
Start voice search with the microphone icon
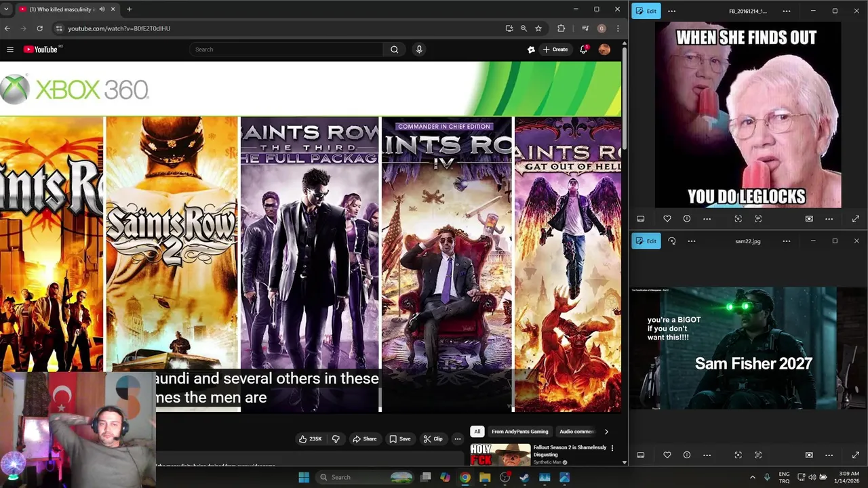[x=419, y=49]
